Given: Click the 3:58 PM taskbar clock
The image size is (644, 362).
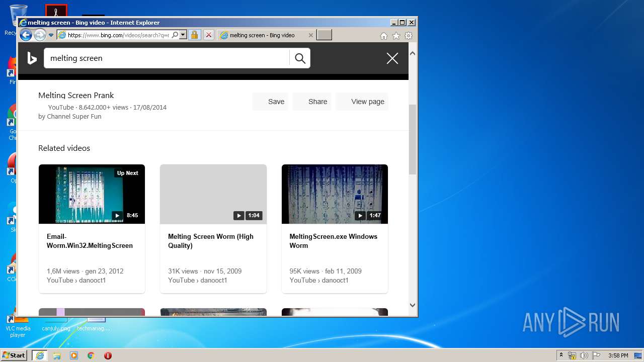Looking at the screenshot, I should click(x=618, y=355).
